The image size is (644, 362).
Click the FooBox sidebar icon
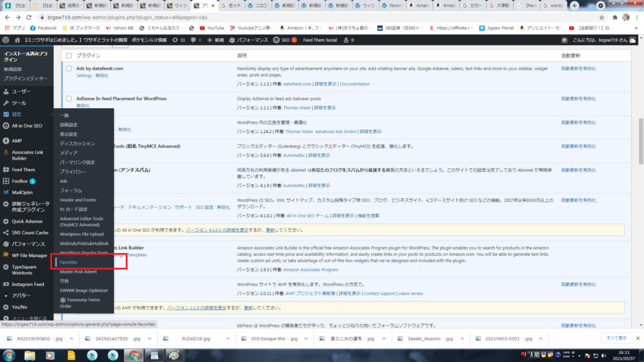click(x=6, y=181)
